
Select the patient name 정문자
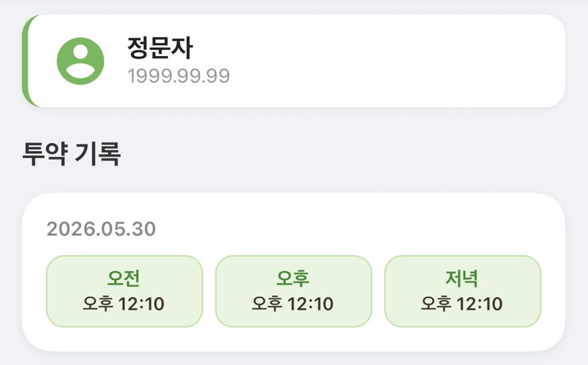pos(160,48)
